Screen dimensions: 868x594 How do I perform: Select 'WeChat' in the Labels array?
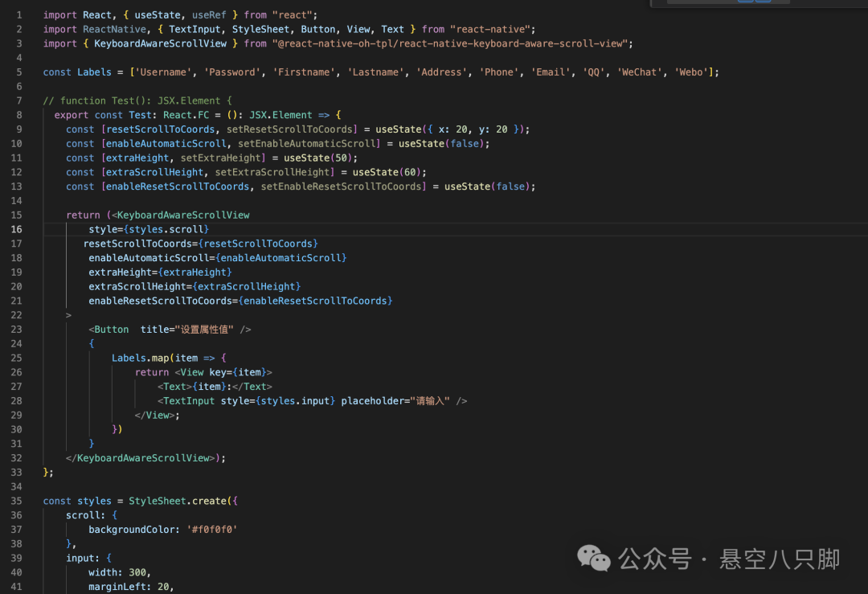pyautogui.click(x=640, y=72)
